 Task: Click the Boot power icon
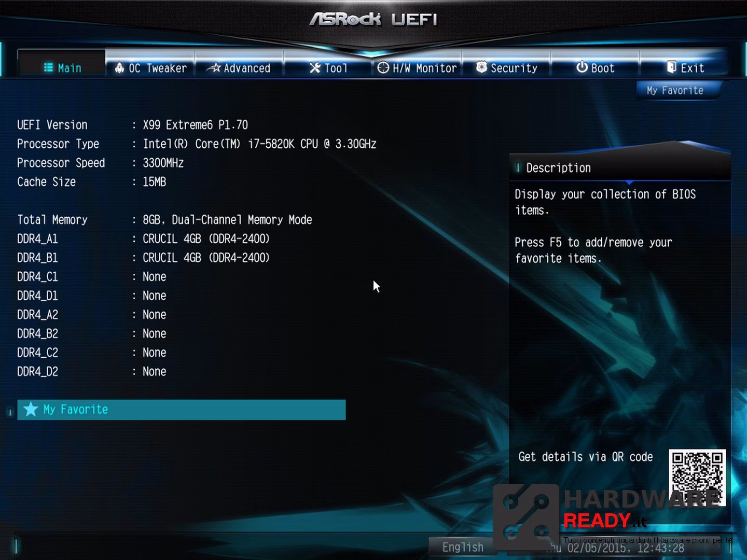582,67
